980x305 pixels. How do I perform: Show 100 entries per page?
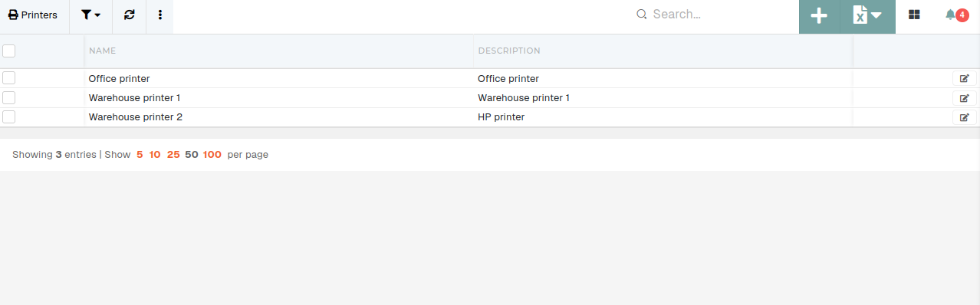coord(212,154)
